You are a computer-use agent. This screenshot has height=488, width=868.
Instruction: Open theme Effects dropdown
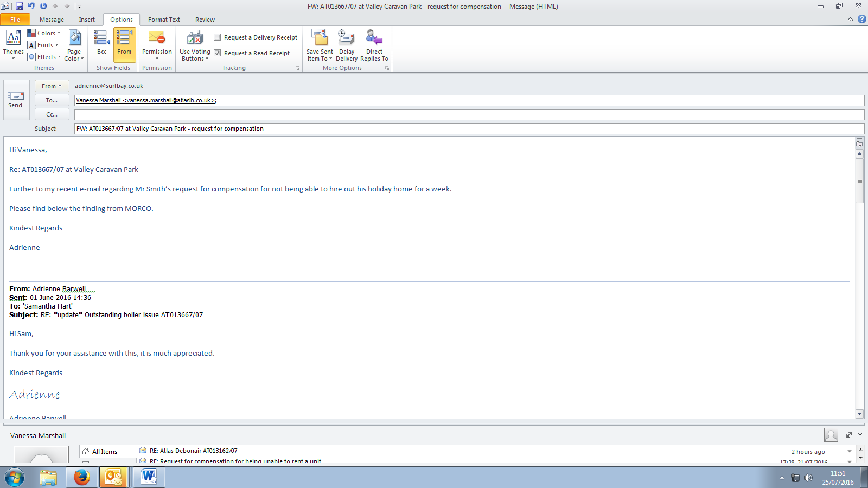[x=44, y=57]
